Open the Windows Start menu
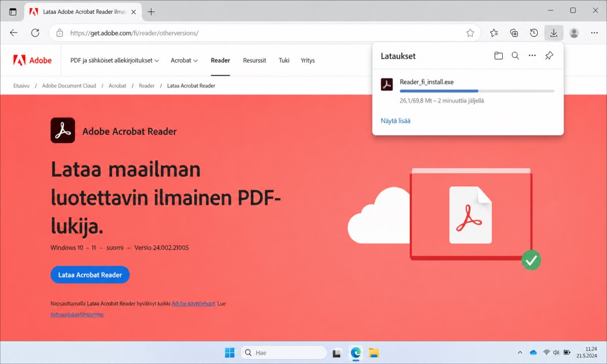 [230, 352]
